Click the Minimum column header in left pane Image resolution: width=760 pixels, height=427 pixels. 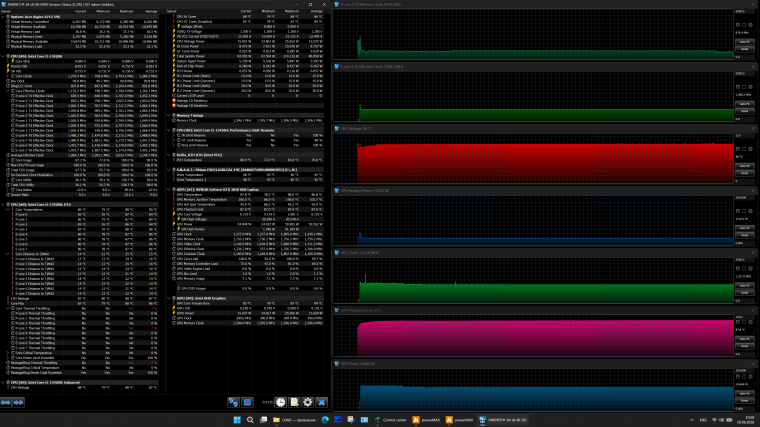[x=103, y=11]
